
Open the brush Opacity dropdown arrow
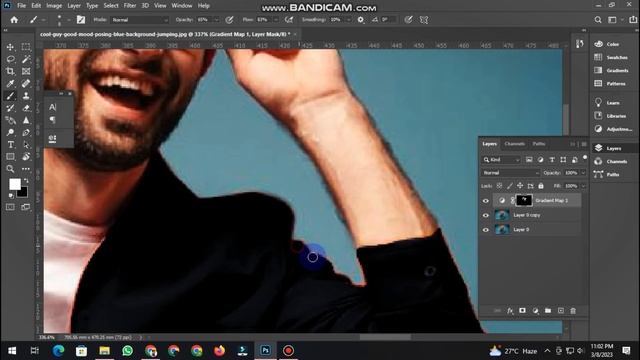point(216,20)
